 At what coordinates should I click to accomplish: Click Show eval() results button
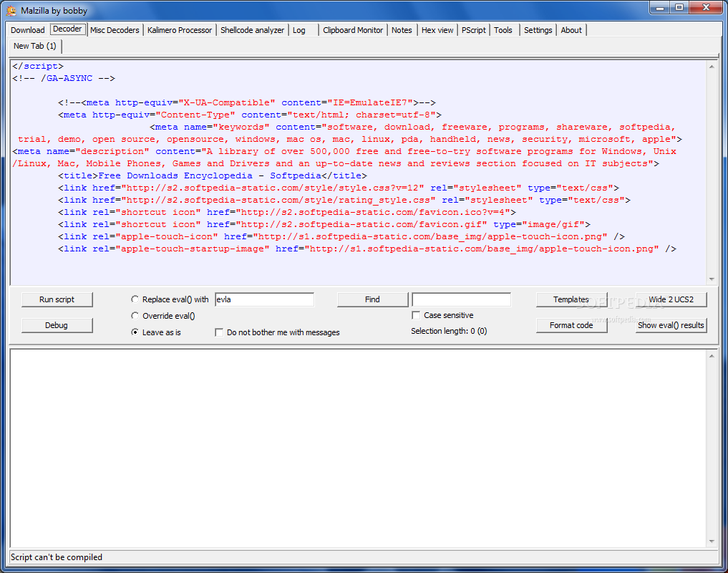(x=671, y=325)
